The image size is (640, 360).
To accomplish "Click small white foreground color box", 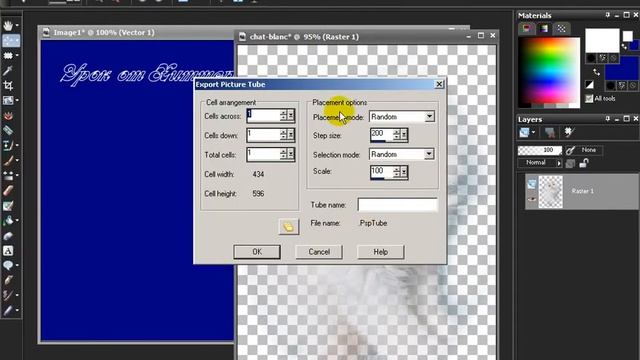I will tap(628, 36).
